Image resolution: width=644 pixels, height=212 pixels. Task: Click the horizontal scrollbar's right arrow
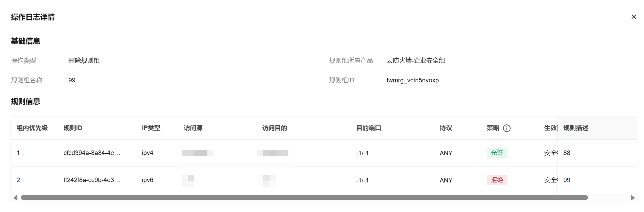[633, 198]
